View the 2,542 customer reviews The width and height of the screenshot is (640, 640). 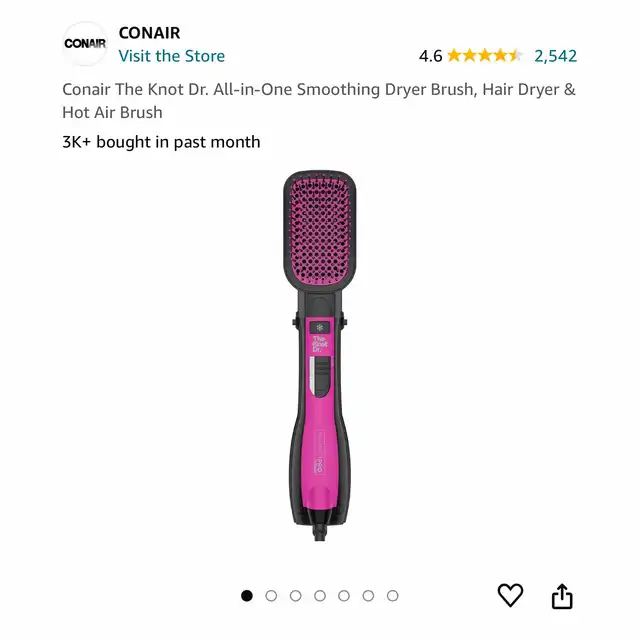(x=556, y=56)
